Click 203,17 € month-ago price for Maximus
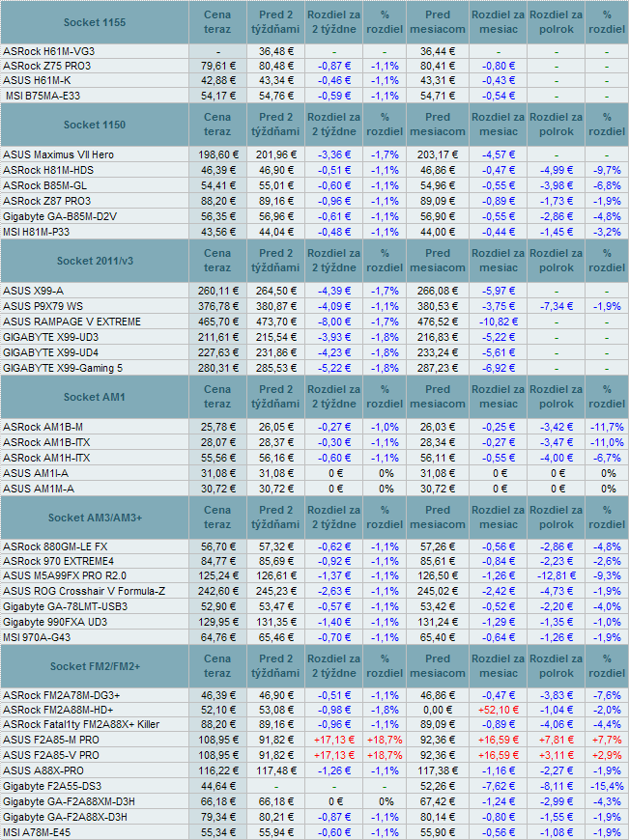Image resolution: width=629 pixels, height=840 pixels. [437, 154]
